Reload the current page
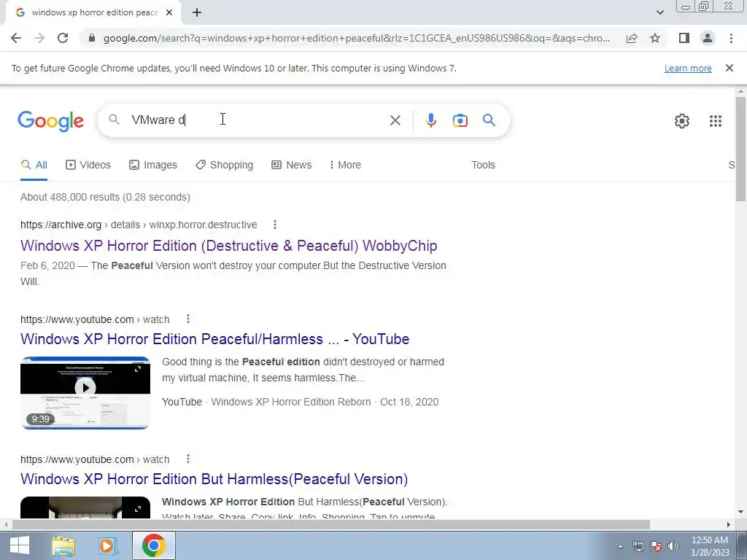This screenshot has width=747, height=560. [x=63, y=38]
